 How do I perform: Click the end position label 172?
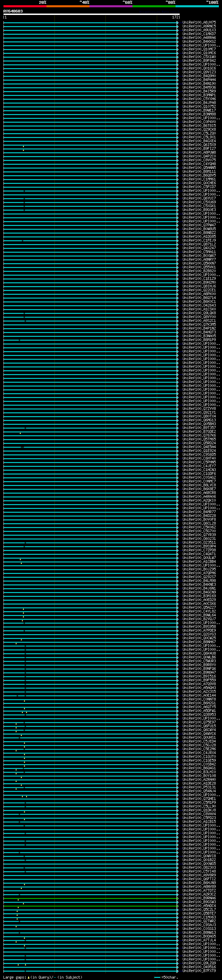point(175,17)
